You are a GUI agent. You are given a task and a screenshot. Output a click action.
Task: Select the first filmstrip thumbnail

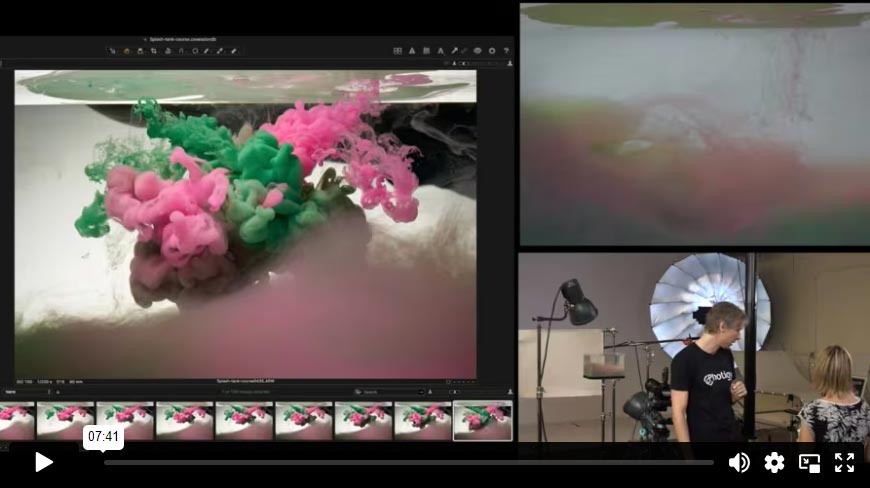(16, 421)
